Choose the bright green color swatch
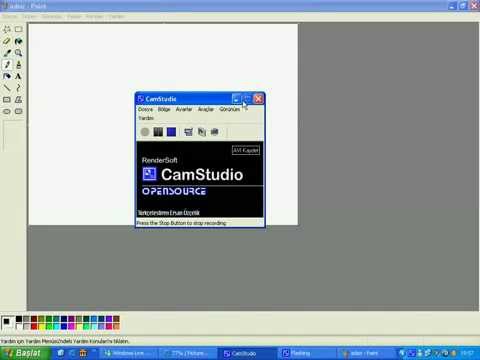This screenshot has width=480, height=360. click(49, 326)
